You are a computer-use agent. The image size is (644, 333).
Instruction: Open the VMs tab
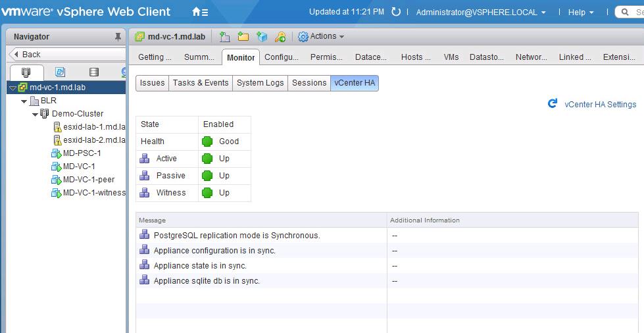click(x=451, y=57)
